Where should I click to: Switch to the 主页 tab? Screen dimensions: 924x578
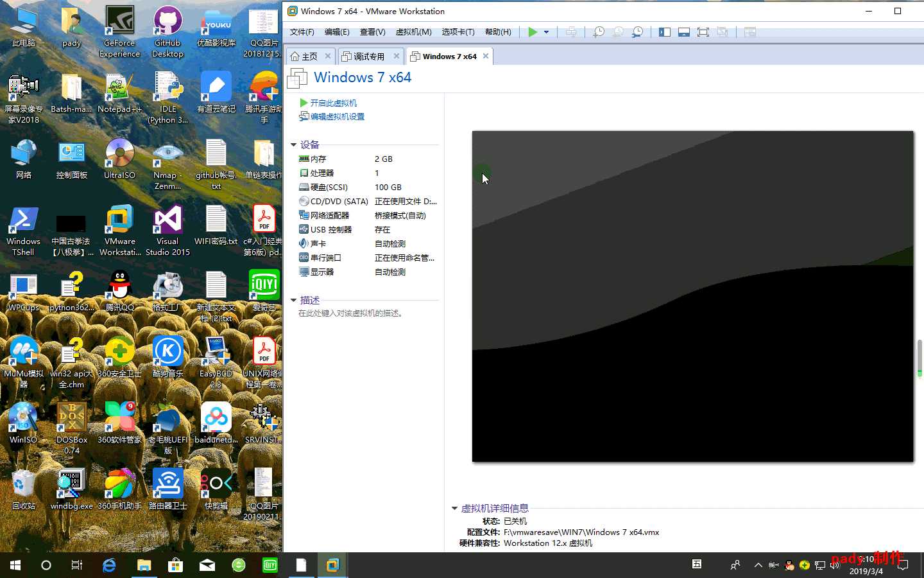click(305, 57)
